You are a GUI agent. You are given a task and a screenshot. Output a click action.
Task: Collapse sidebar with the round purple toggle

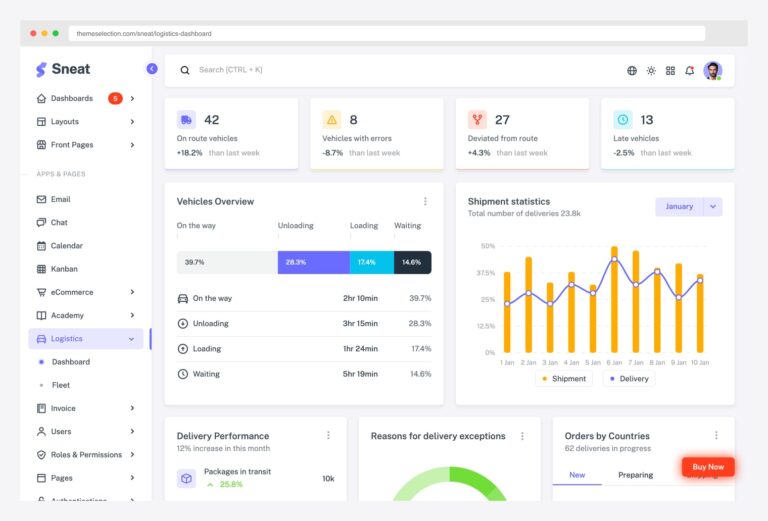(x=152, y=69)
